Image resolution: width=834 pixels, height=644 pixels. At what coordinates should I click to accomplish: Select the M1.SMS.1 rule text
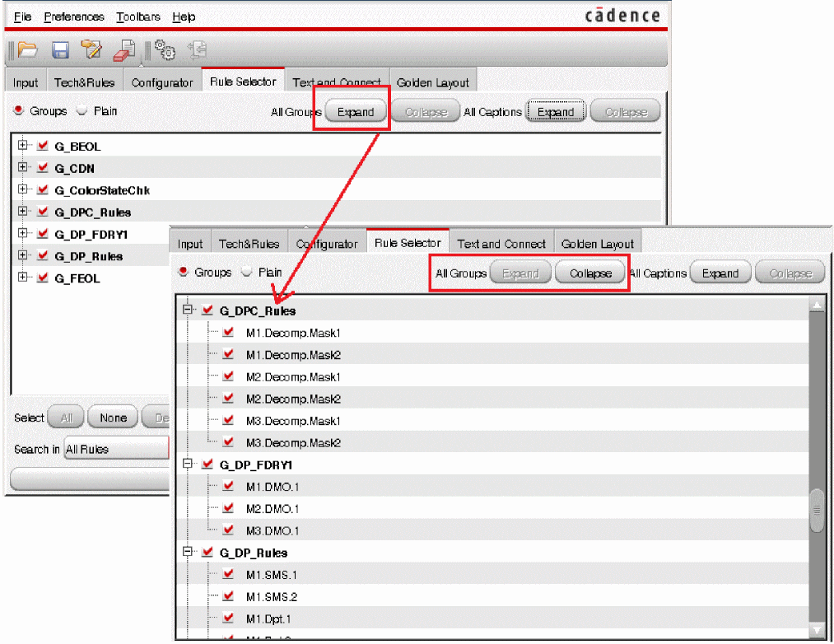point(271,576)
